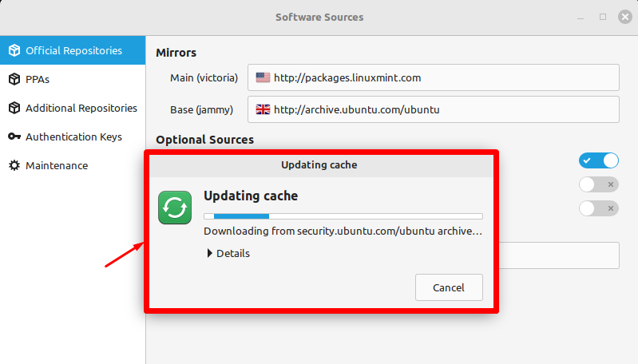Image resolution: width=638 pixels, height=364 pixels.
Task: Select the Maintenance sidebar entry
Action: coord(56,165)
